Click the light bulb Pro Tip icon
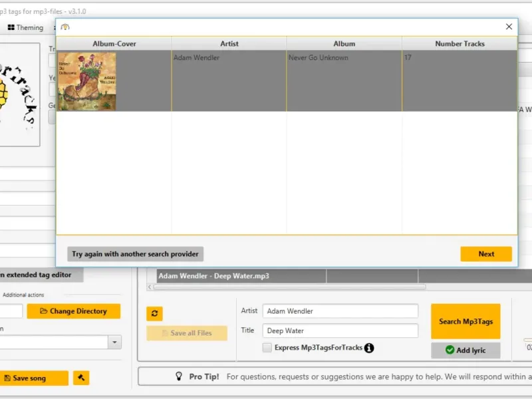This screenshot has height=399, width=532. (x=179, y=376)
